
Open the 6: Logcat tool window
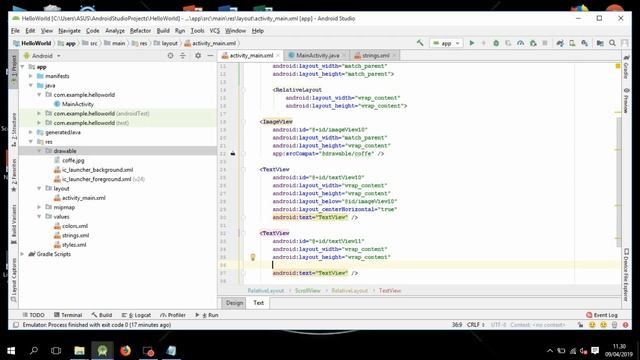pos(137,315)
